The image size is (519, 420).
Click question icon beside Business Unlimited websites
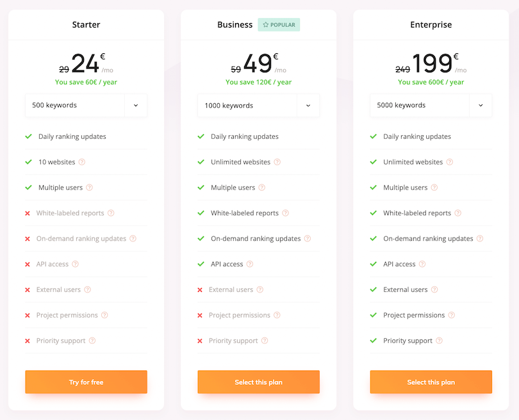point(277,162)
